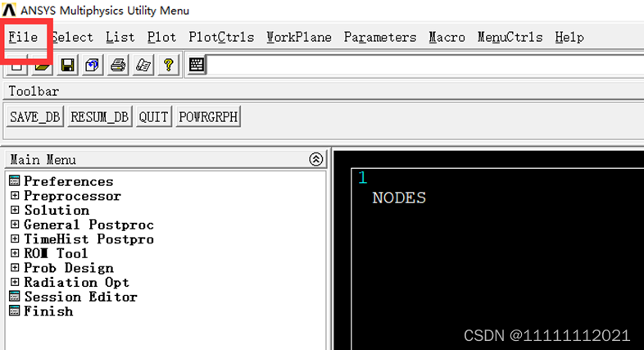644x350 pixels.
Task: Open the List menu
Action: point(120,38)
